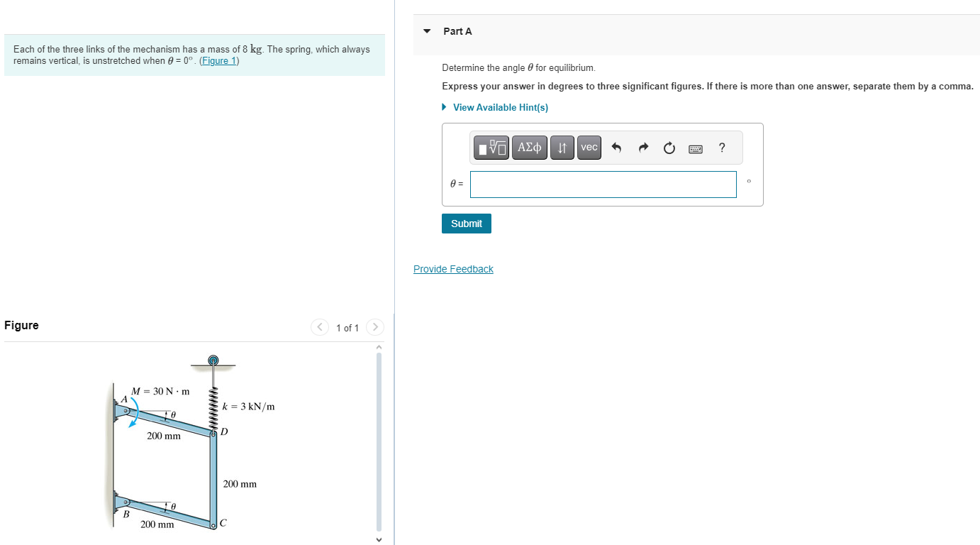This screenshot has height=545, width=980.
Task: Show keyboard shortcuts via keyboard icon
Action: [x=696, y=148]
